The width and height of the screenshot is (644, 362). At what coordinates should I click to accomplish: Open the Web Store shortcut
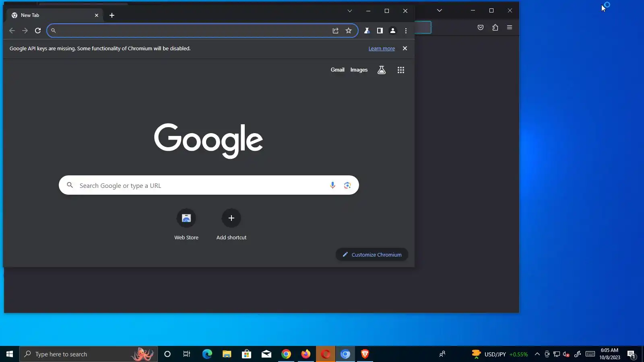click(x=186, y=225)
